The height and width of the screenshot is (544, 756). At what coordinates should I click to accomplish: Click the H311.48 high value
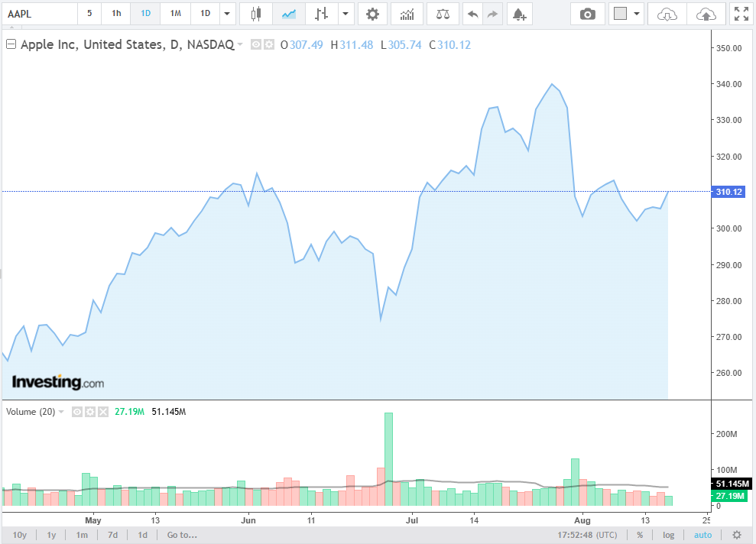[x=352, y=45]
